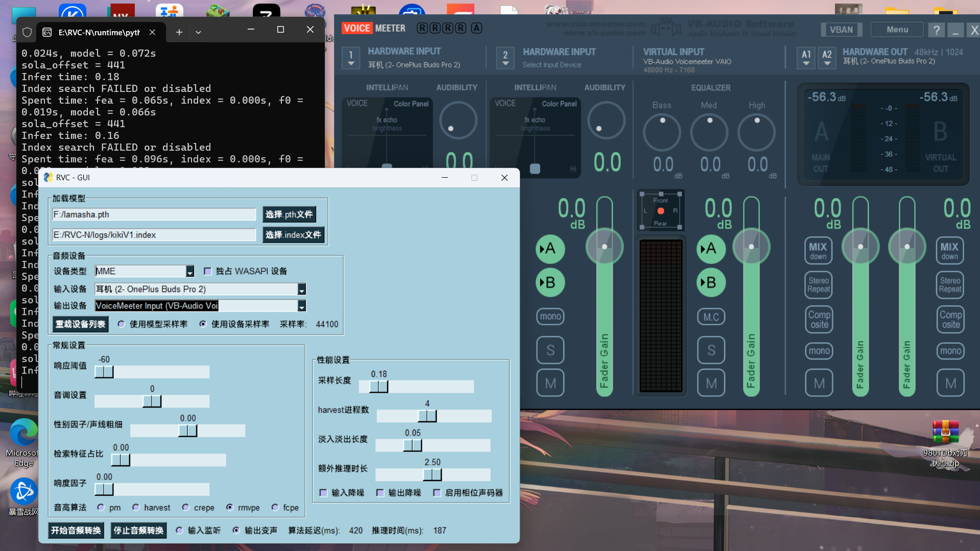Select the E:\RVC-N terminal tab

(x=99, y=32)
